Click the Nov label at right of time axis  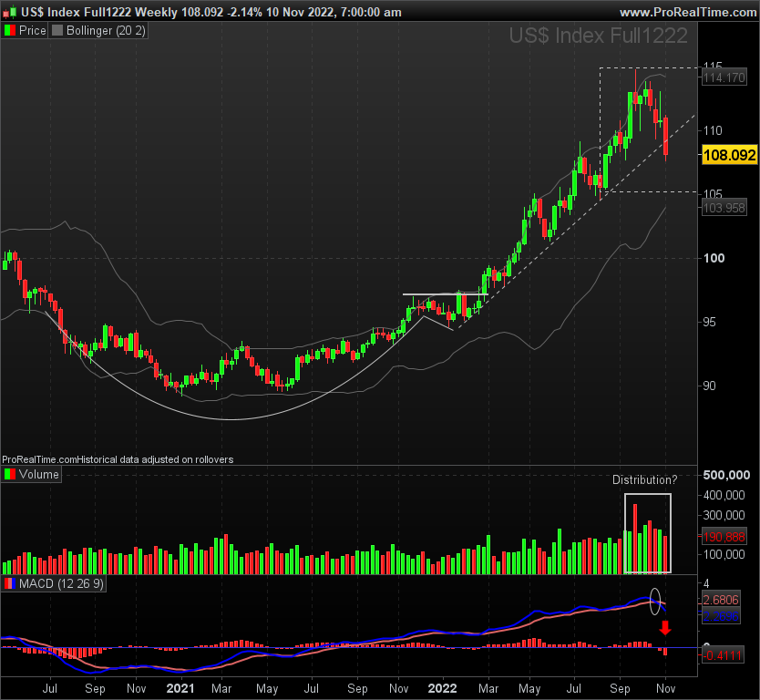[665, 688]
